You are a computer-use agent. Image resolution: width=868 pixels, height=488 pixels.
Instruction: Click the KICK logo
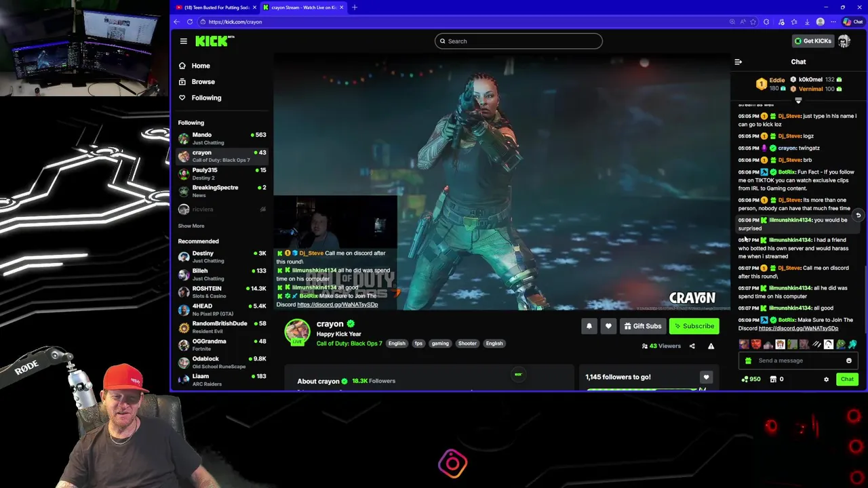(214, 41)
